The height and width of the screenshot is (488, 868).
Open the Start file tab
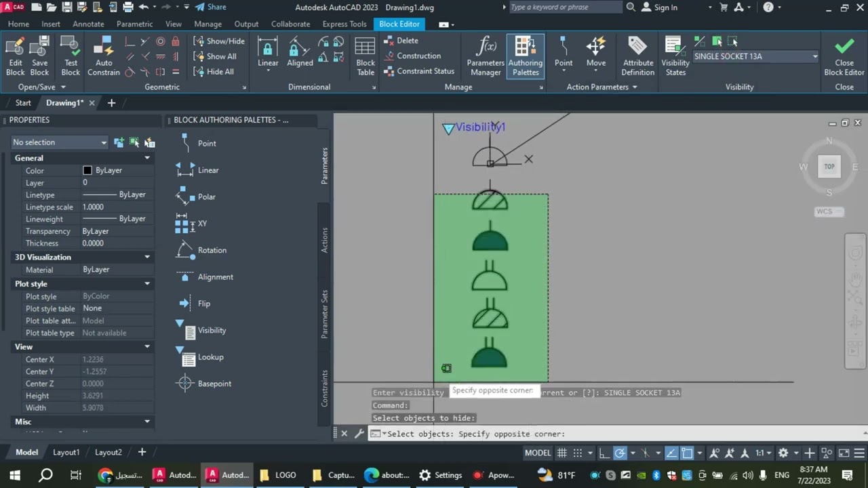pyautogui.click(x=23, y=103)
